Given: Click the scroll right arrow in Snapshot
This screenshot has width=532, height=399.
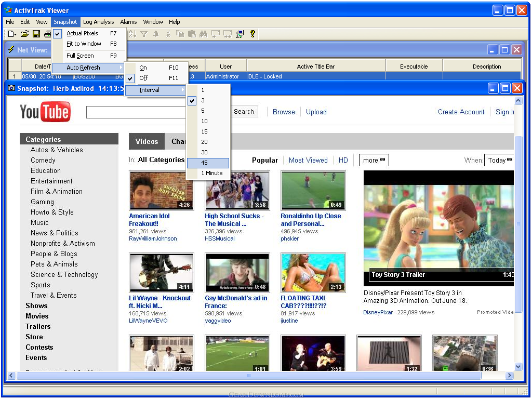Looking at the screenshot, I should 509,375.
